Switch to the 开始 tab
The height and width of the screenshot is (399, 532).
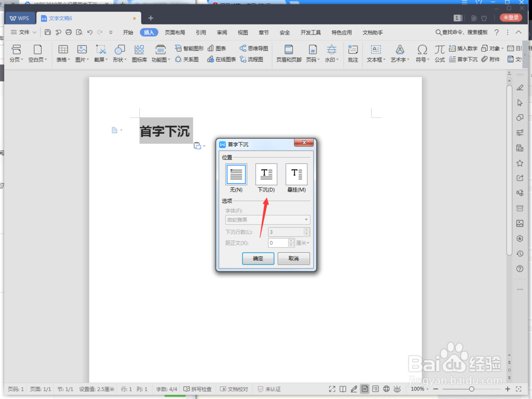[x=128, y=32]
